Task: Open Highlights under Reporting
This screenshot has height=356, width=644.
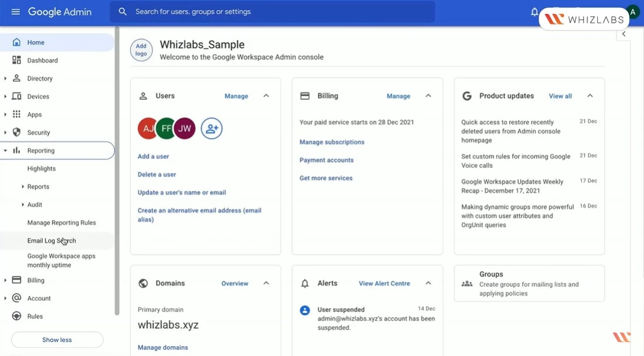Action: 41,168
